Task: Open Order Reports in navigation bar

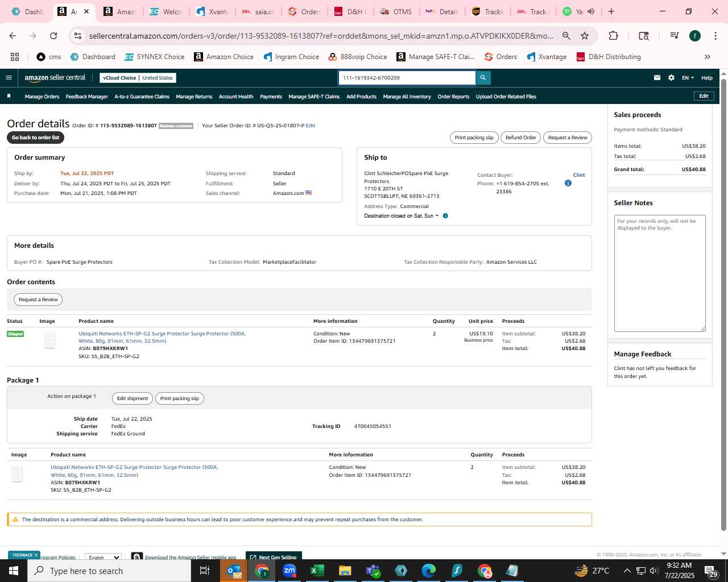Action: tap(453, 97)
